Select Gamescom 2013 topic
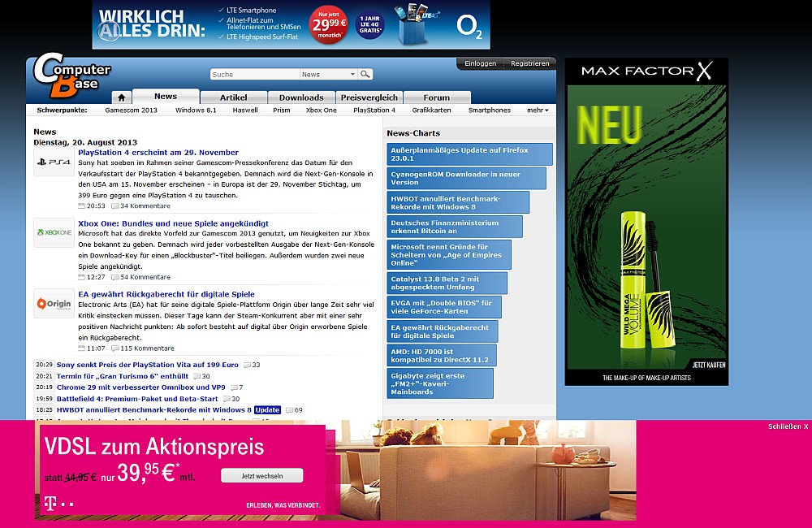 pos(131,110)
